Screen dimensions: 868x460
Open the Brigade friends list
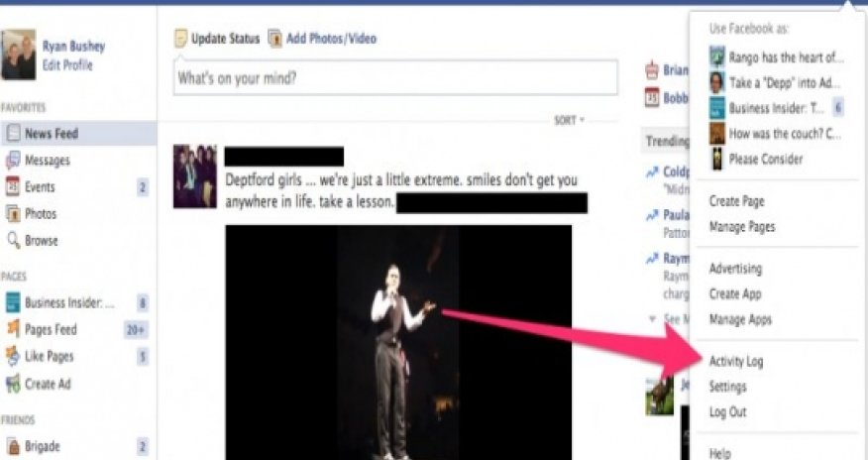[42, 446]
